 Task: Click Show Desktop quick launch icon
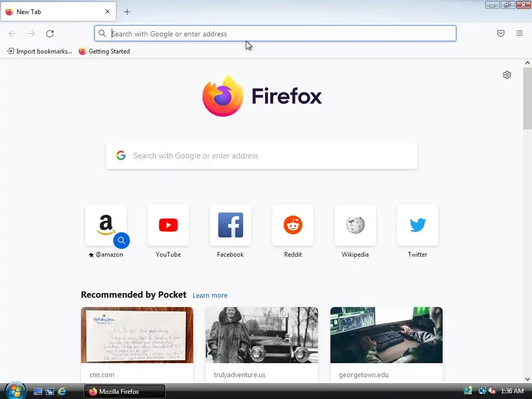[38, 392]
